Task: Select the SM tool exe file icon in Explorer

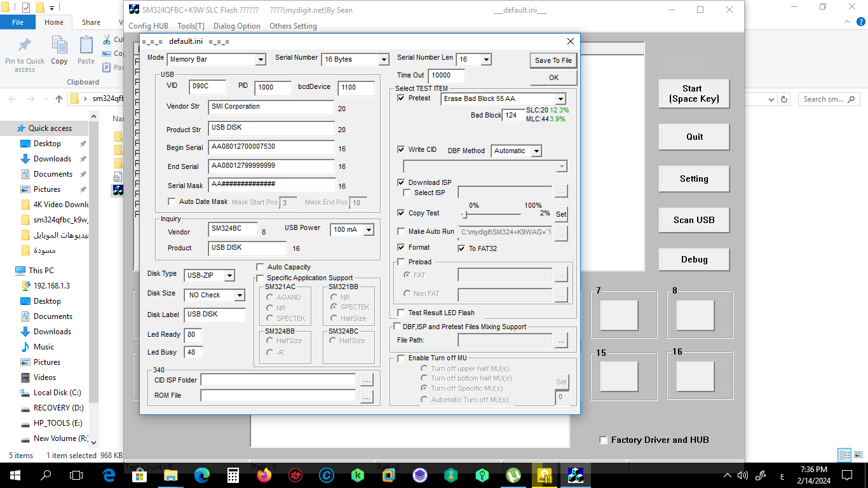Action: (x=118, y=190)
